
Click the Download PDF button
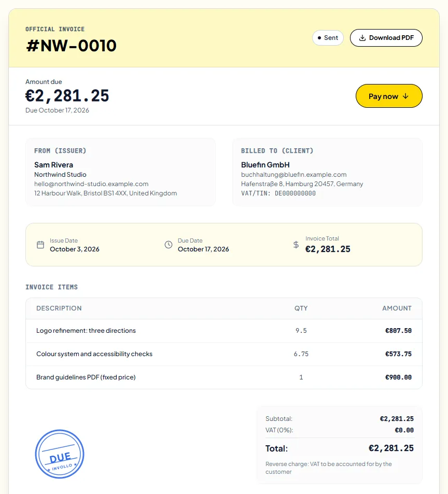tap(386, 38)
